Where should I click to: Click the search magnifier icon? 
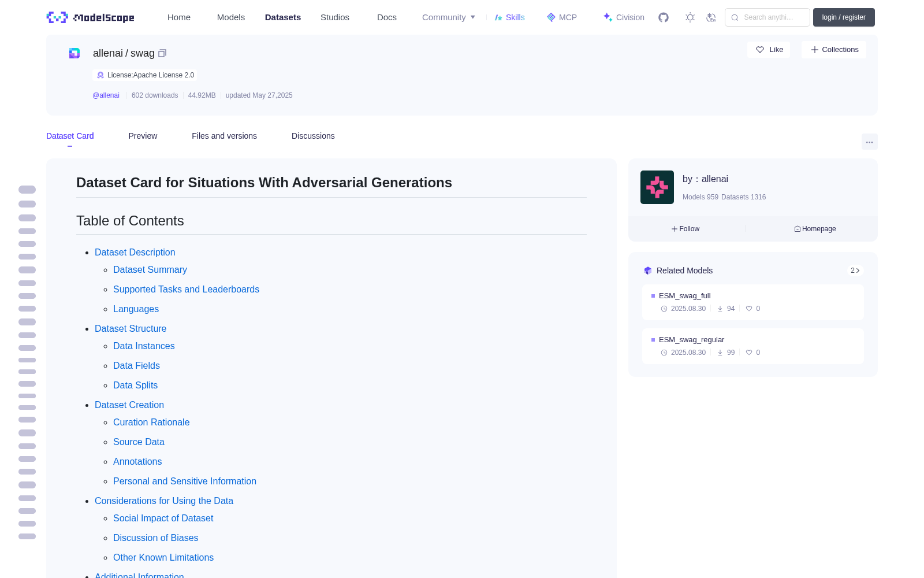pos(735,17)
